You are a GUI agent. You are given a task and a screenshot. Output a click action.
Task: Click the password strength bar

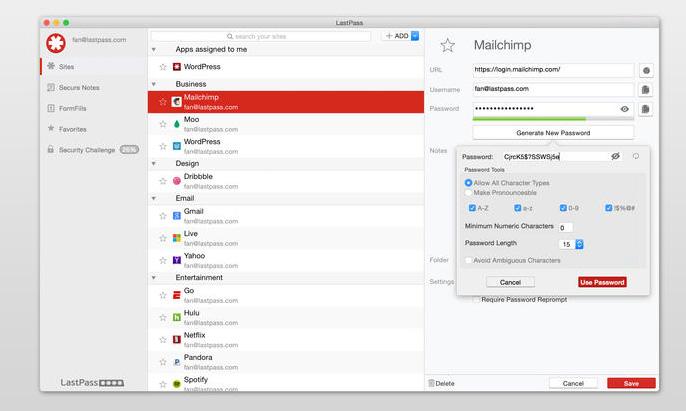point(553,119)
